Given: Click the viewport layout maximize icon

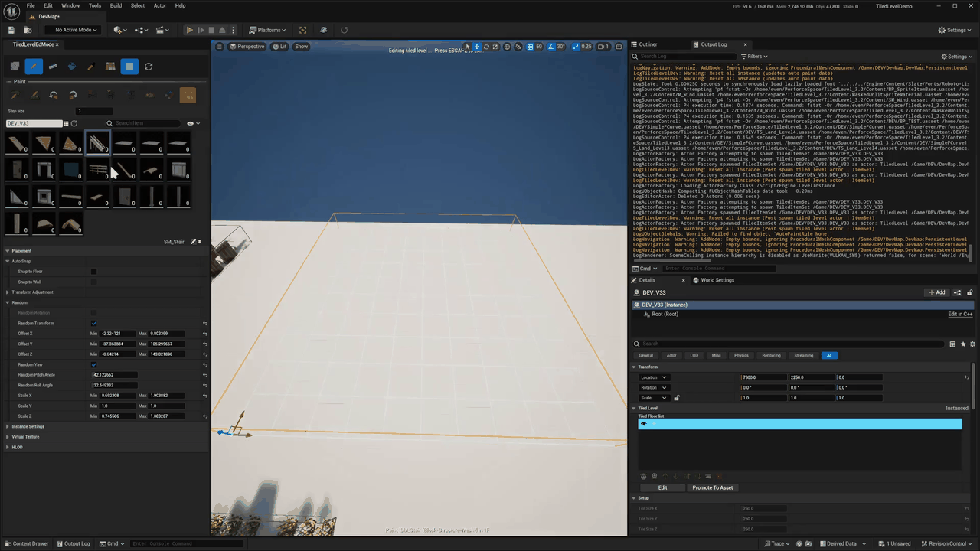Looking at the screenshot, I should point(619,47).
